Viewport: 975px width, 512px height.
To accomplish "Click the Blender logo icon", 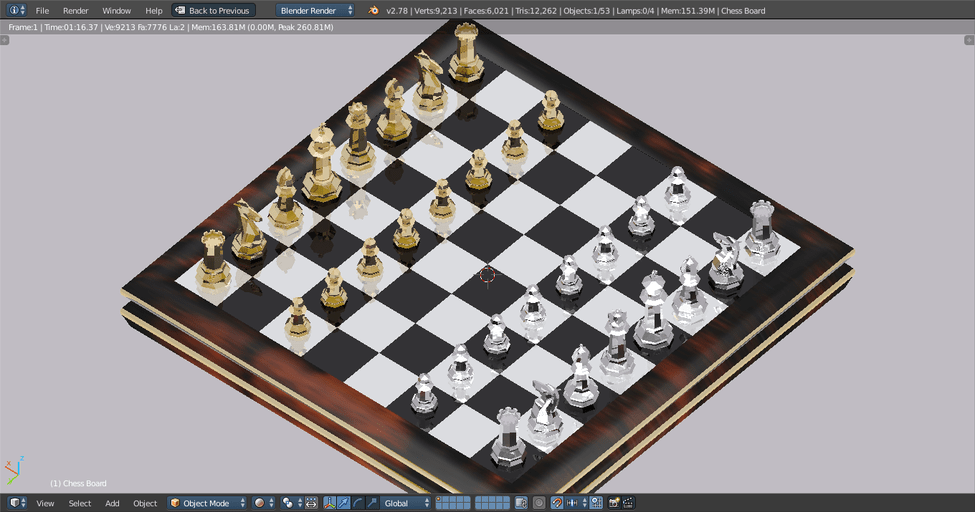I will click(x=373, y=10).
